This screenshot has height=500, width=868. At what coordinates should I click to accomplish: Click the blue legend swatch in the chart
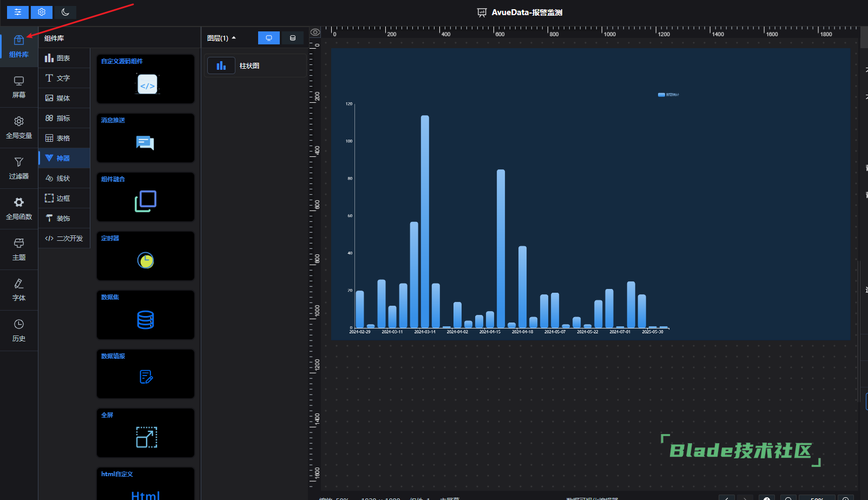coord(661,95)
